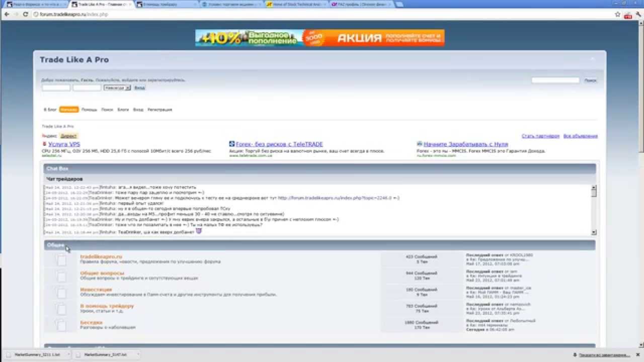Open the Начните Зарабатывать с Нуля link
The height and width of the screenshot is (362, 644).
point(466,144)
